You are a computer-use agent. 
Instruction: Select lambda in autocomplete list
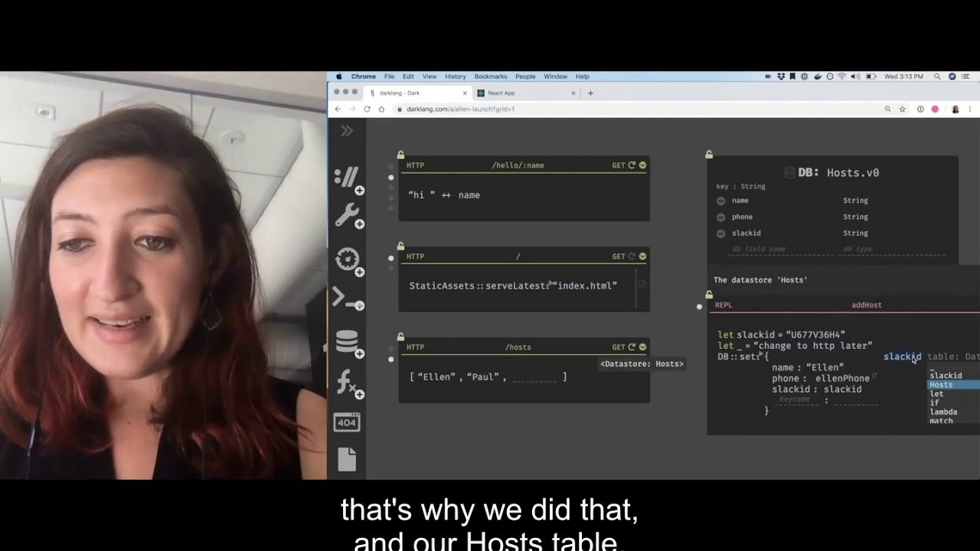954,412
